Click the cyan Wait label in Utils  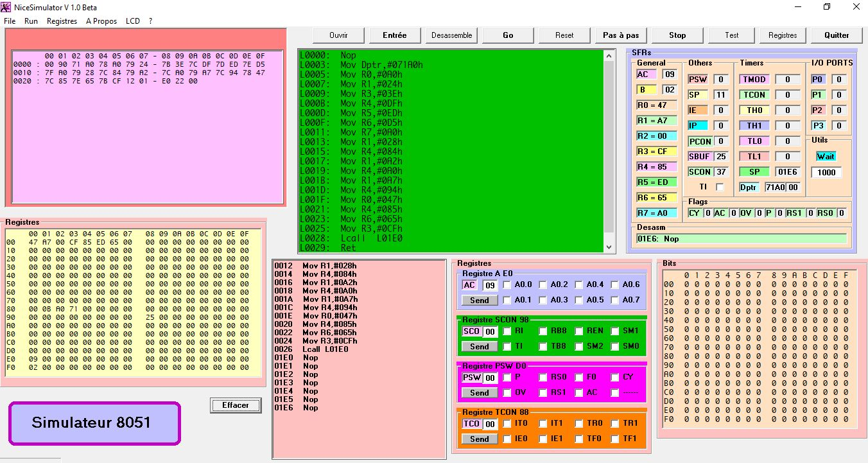(826, 156)
